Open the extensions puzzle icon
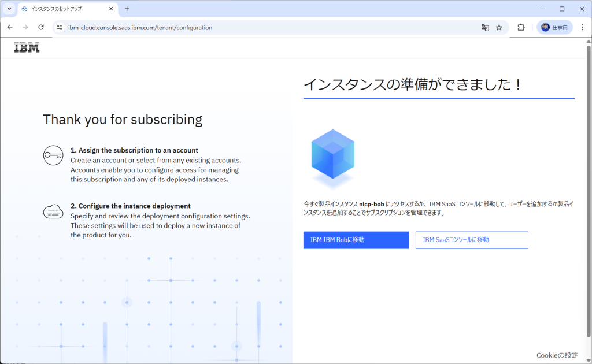 point(521,28)
